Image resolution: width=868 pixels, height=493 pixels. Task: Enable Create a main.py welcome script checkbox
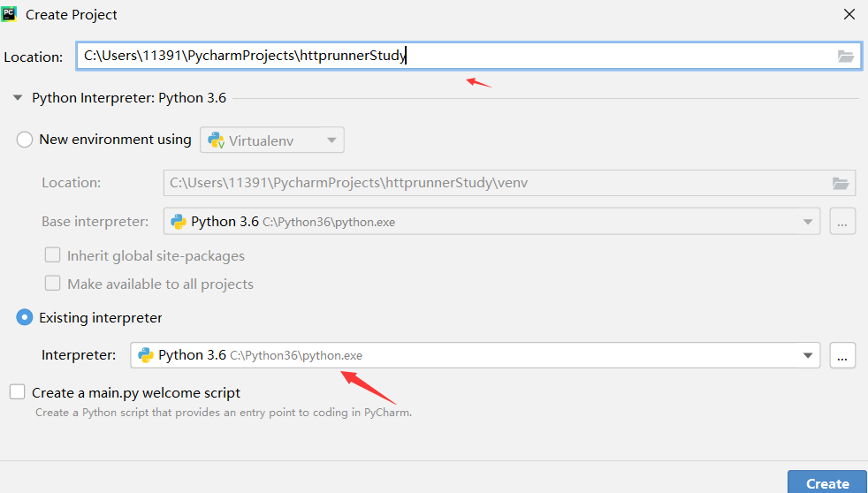(x=17, y=392)
